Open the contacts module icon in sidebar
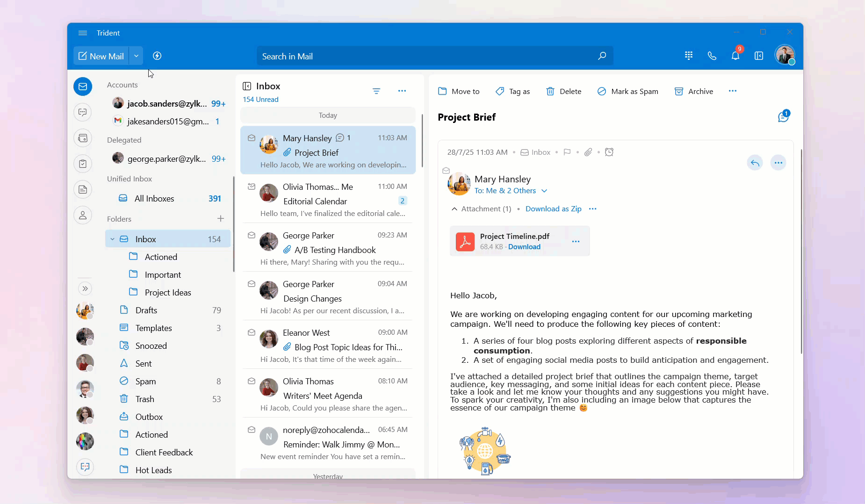The height and width of the screenshot is (504, 865). pyautogui.click(x=83, y=215)
